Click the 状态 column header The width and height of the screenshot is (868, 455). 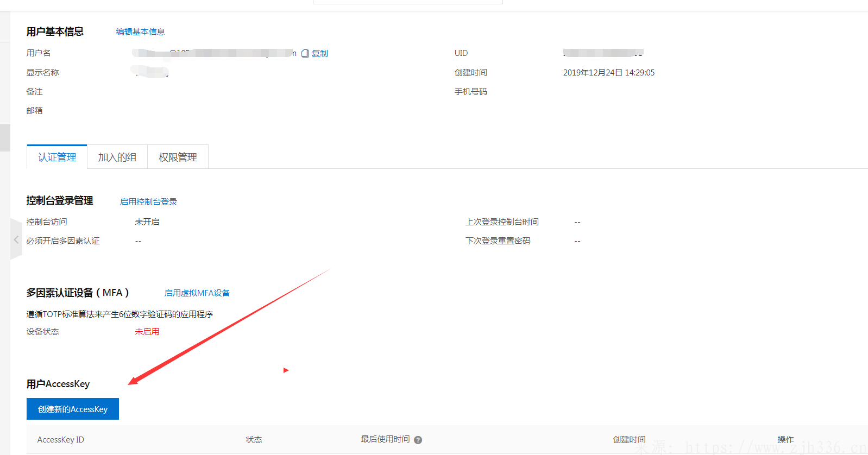[254, 440]
